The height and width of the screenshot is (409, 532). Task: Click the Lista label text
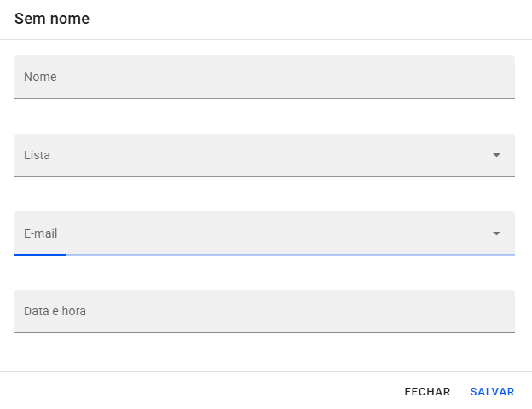point(37,155)
